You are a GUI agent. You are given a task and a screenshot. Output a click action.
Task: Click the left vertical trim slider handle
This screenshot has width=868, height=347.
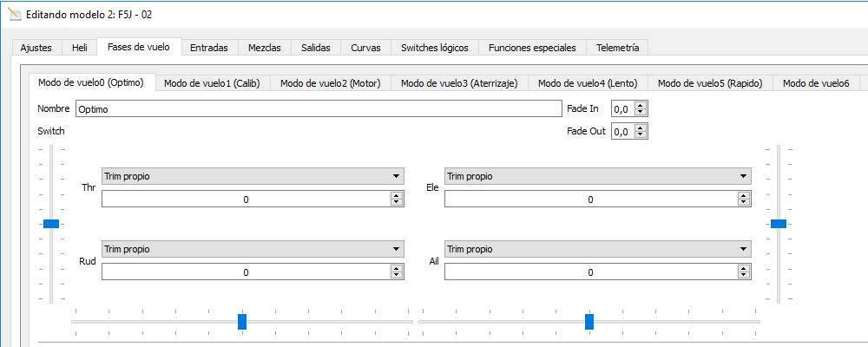click(51, 224)
